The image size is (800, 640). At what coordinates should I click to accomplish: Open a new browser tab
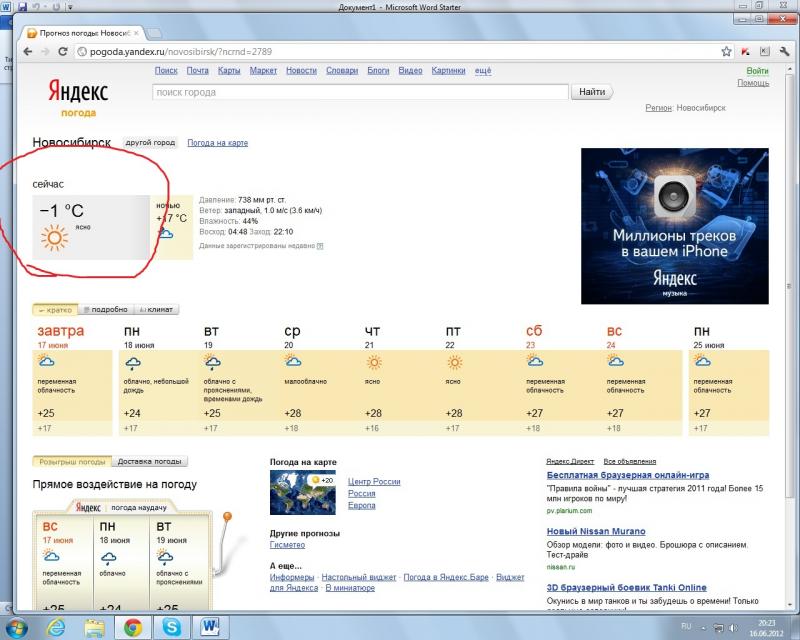[155, 34]
